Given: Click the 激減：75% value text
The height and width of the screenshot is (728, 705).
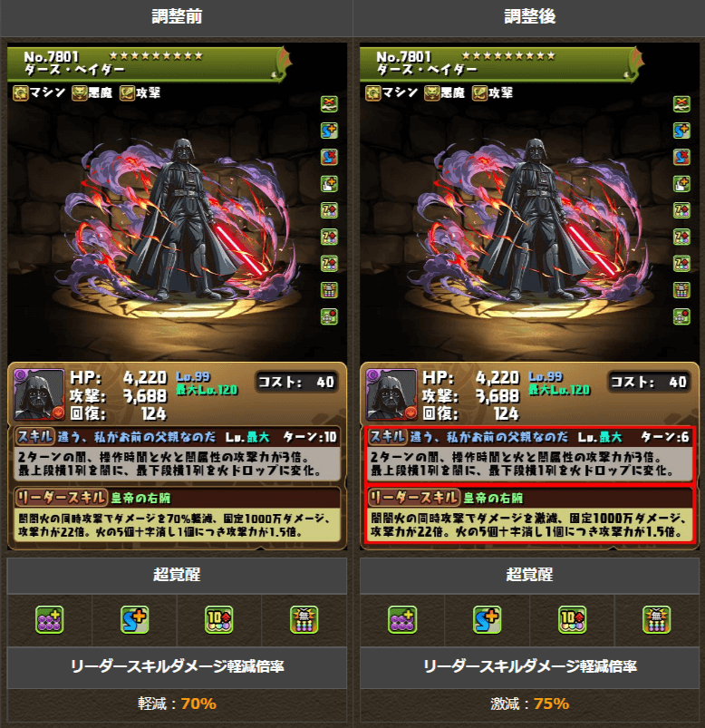Looking at the screenshot, I should (529, 704).
